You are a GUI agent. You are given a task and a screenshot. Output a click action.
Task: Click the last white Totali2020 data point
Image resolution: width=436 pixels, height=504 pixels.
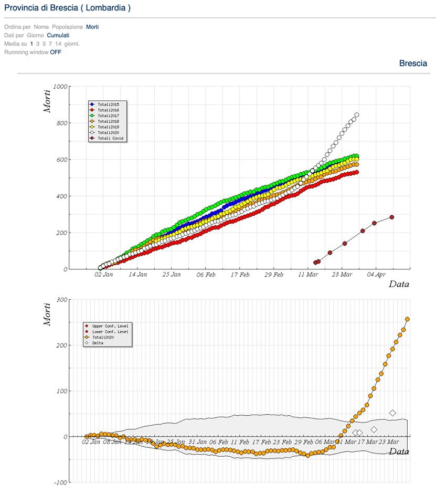(357, 114)
